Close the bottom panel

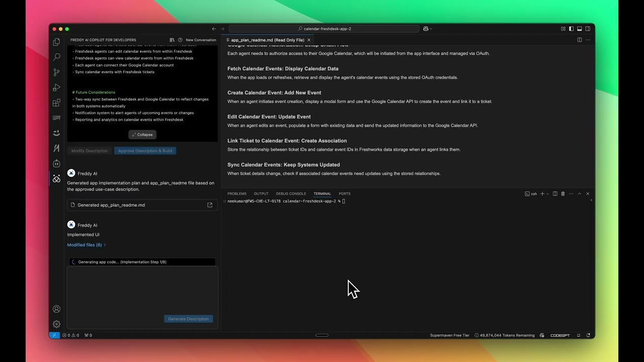click(x=588, y=194)
